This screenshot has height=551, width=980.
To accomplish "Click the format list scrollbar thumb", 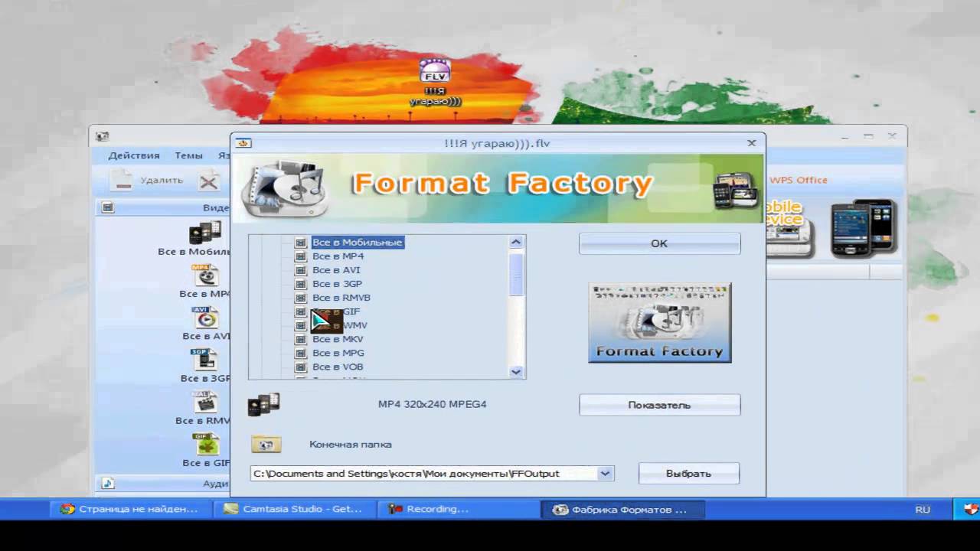I will pos(516,274).
